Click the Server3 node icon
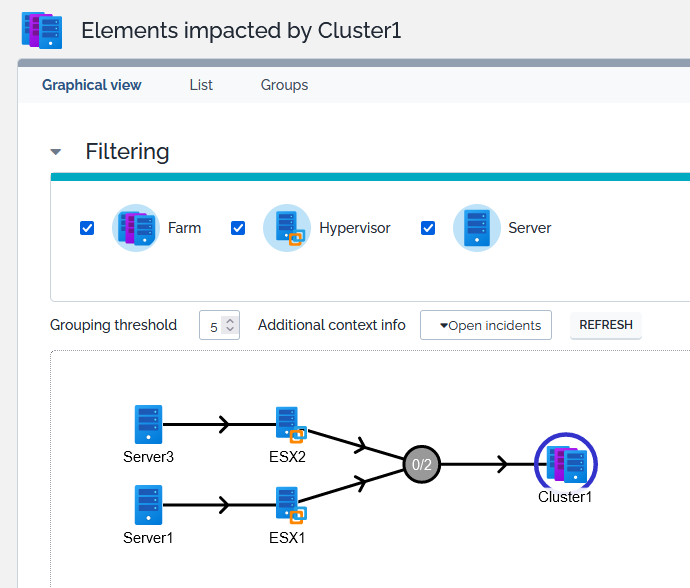 pos(148,425)
